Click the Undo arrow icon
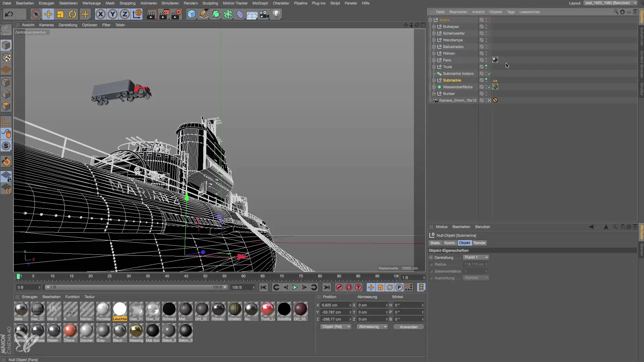644x362 pixels. (x=9, y=14)
